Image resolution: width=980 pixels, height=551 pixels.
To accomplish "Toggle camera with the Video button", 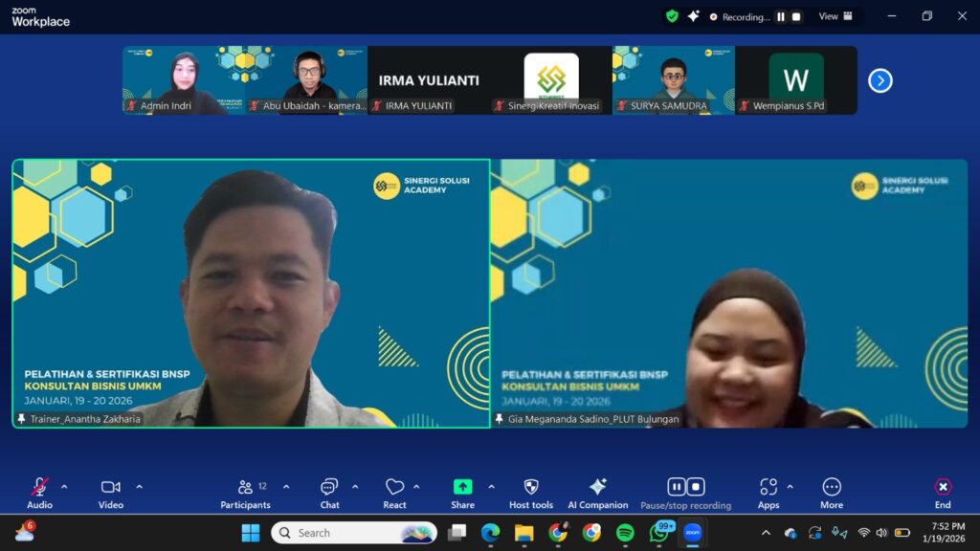I will 111,488.
